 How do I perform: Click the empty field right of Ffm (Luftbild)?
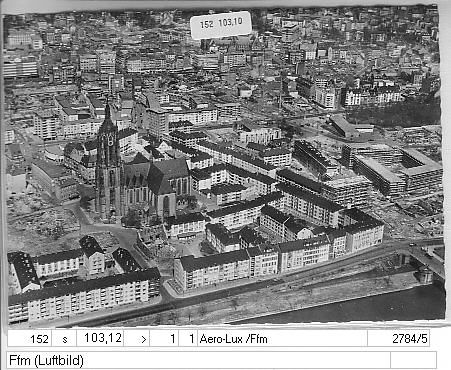(413, 360)
